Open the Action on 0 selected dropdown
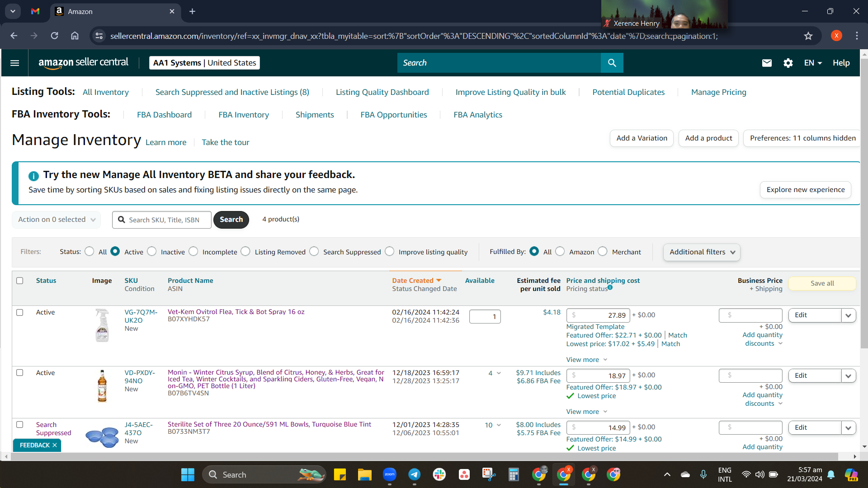Image resolution: width=868 pixels, height=488 pixels. tap(57, 220)
